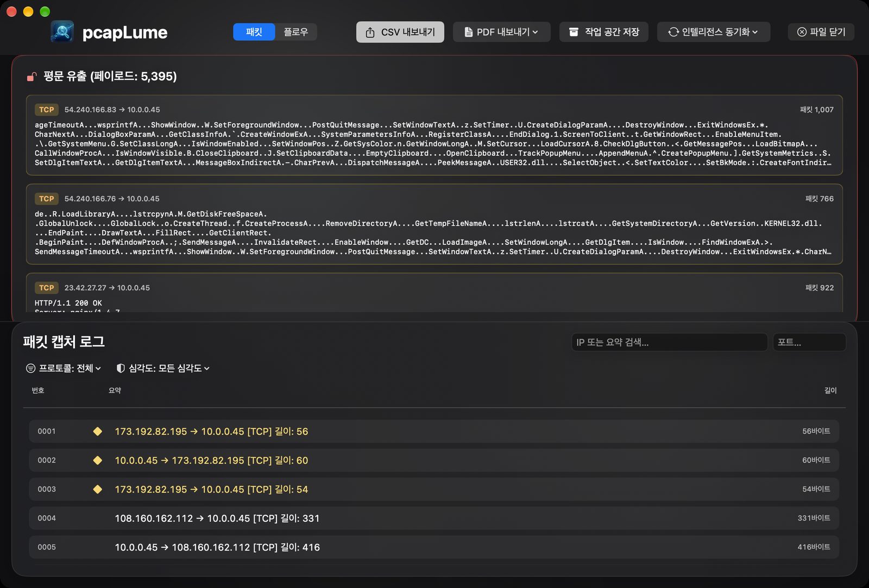869x588 pixels.
Task: Select packet row 108.160.162.112 → 10.0.0.45 길이: 331
Action: tap(434, 518)
